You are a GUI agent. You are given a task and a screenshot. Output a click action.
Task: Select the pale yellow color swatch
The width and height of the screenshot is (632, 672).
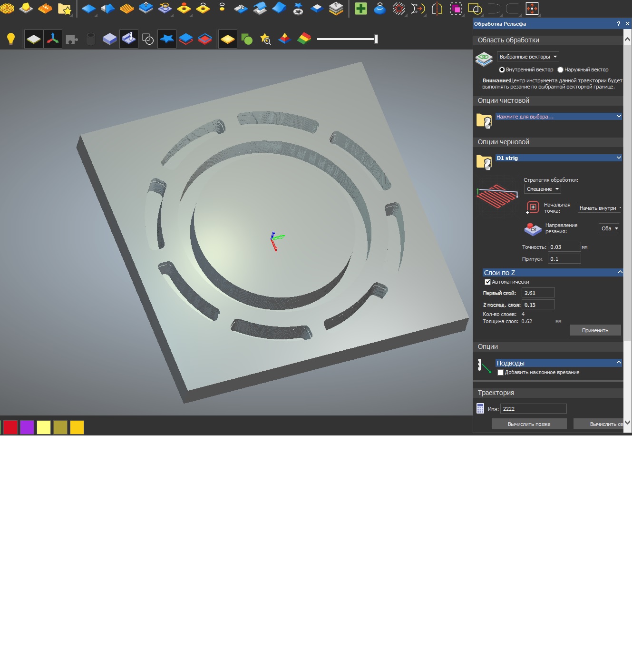(x=44, y=427)
